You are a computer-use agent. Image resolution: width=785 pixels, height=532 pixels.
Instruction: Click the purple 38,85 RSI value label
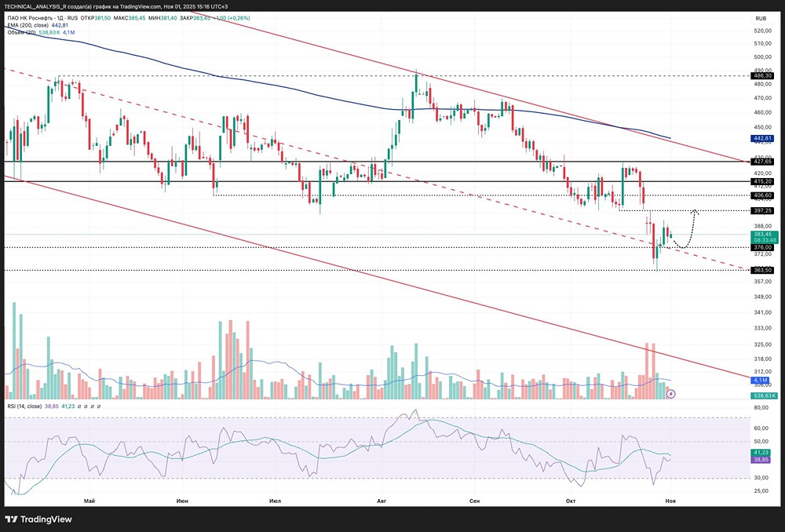pos(761,459)
